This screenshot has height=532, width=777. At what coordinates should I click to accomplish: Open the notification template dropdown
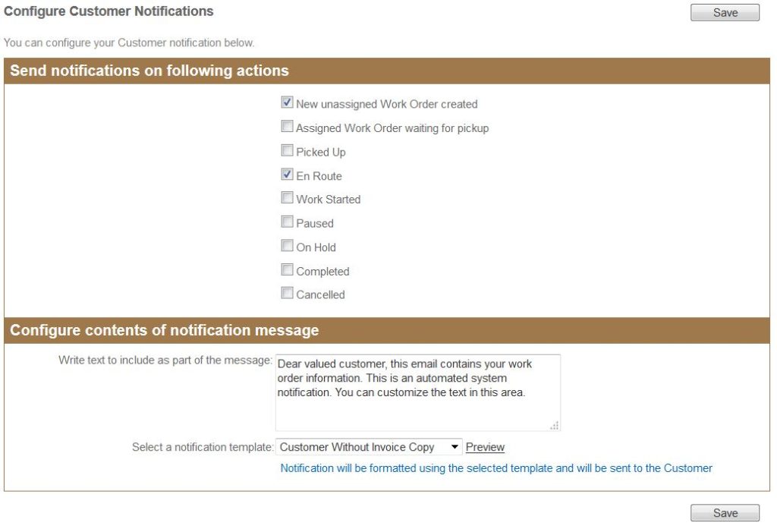pyautogui.click(x=368, y=447)
